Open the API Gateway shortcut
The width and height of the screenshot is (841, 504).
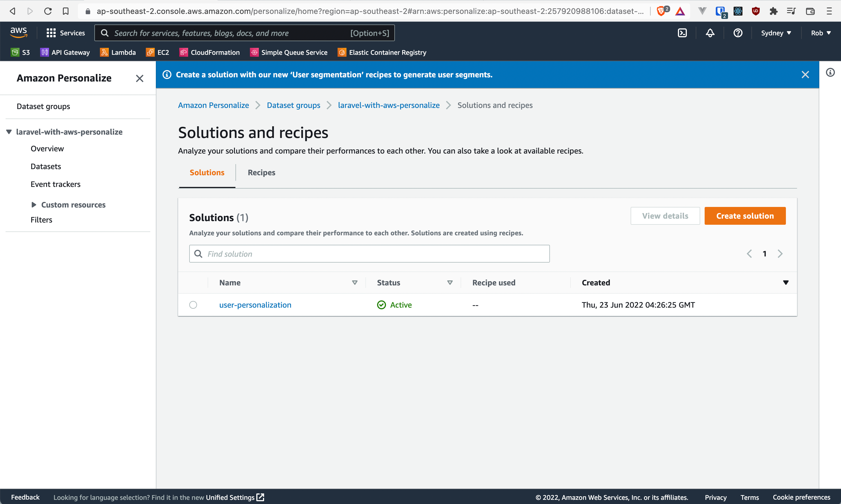[65, 52]
